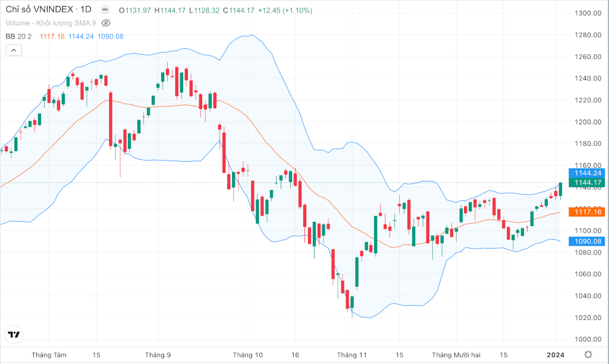Click the 1200.00 price axis label
Image resolution: width=609 pixels, height=364 pixels.
click(588, 122)
